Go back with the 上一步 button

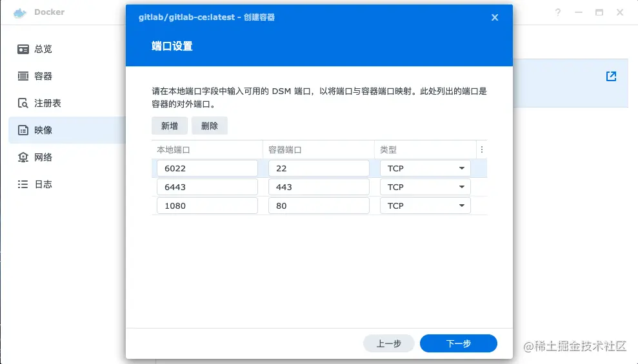[388, 343]
